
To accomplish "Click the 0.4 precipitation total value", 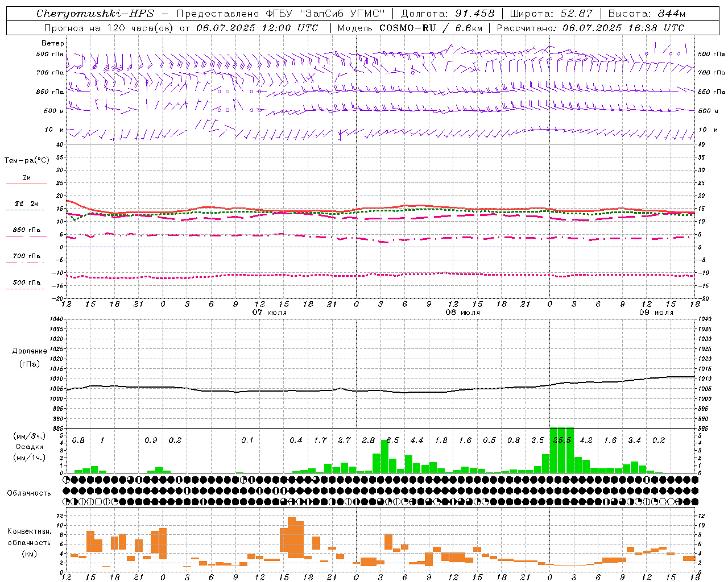I will (296, 440).
